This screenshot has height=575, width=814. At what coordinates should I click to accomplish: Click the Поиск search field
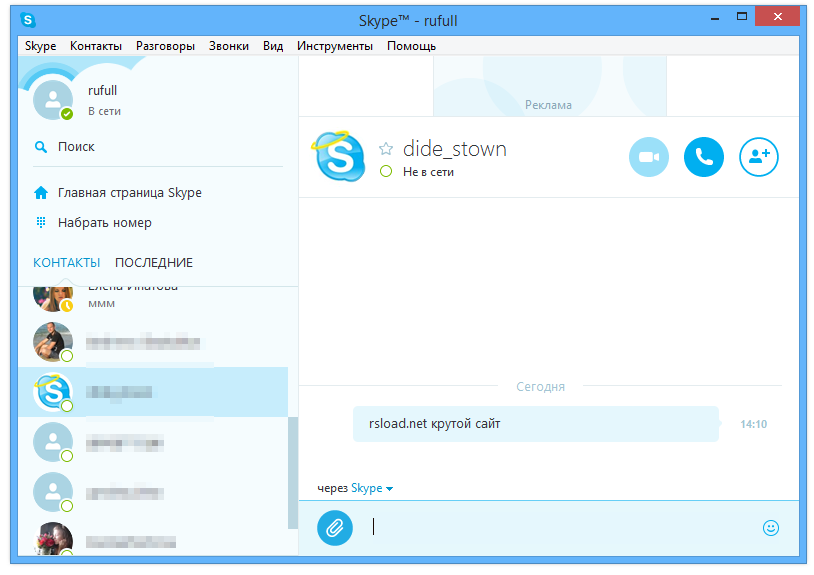[157, 147]
